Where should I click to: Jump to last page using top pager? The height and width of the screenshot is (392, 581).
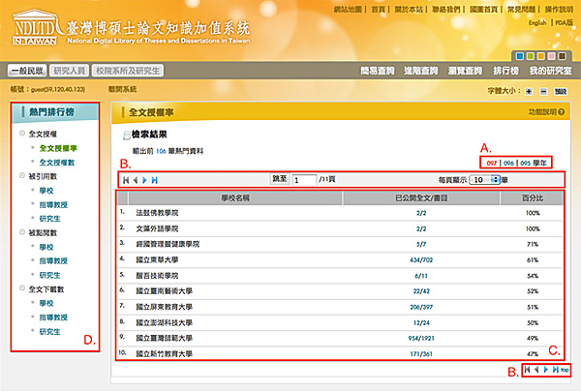click(154, 180)
